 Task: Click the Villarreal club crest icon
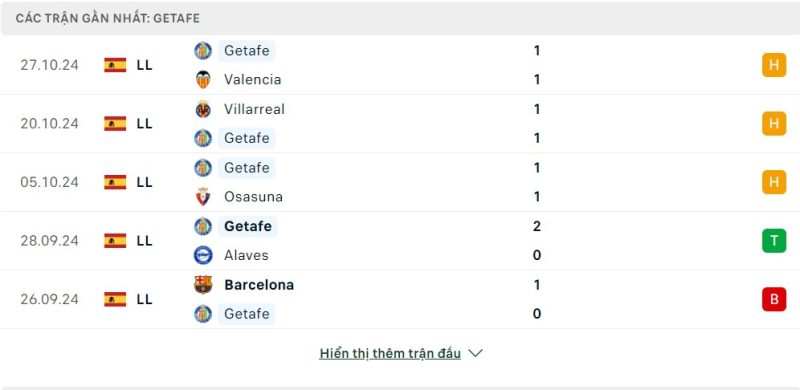point(203,109)
